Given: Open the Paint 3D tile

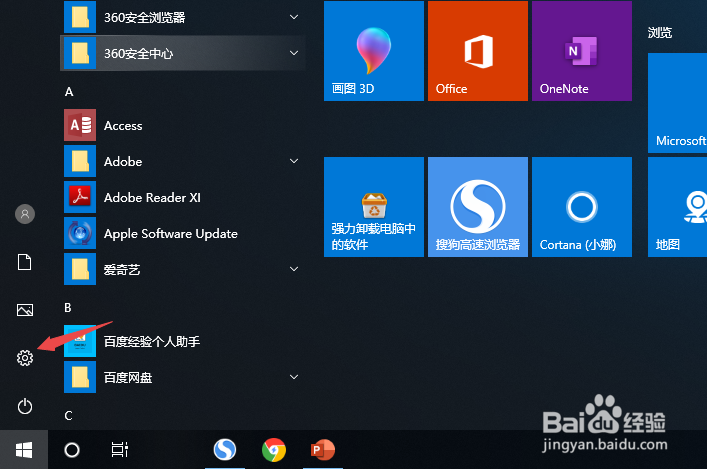Looking at the screenshot, I should 374,51.
